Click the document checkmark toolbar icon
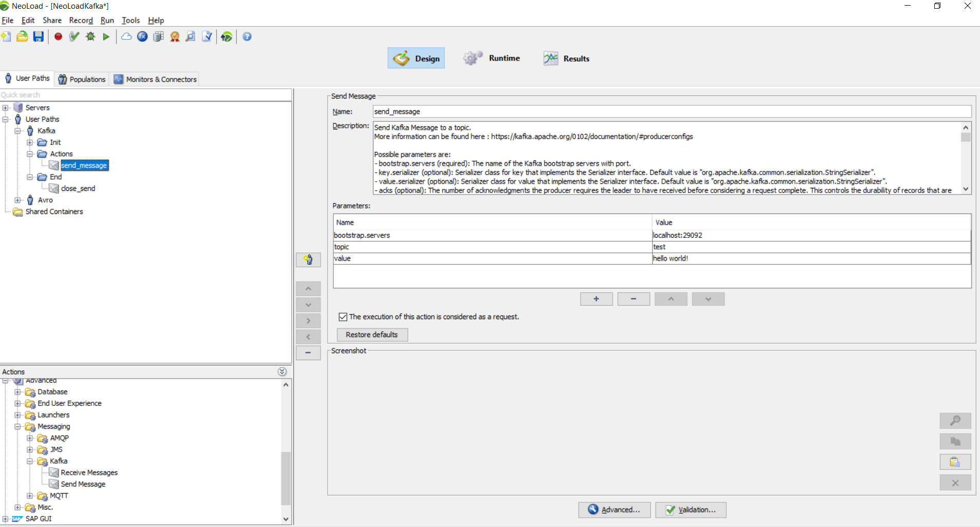This screenshot has height=527, width=980. (x=207, y=36)
